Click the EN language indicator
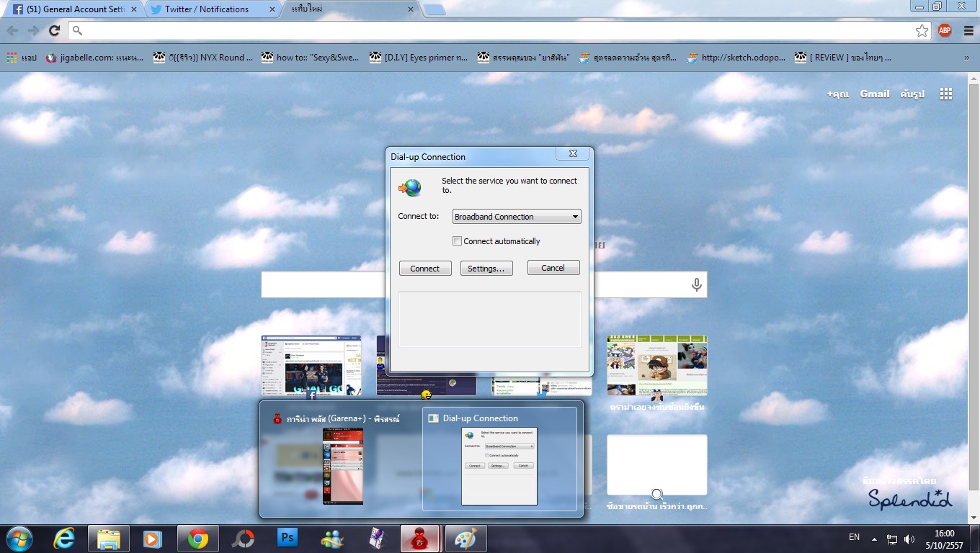The image size is (980, 553). pos(854,537)
